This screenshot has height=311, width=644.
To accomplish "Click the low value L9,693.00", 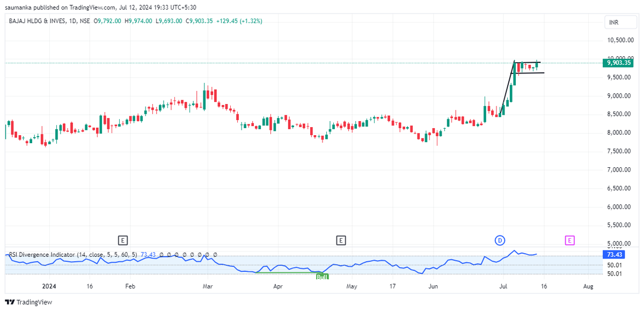I will tap(170, 21).
